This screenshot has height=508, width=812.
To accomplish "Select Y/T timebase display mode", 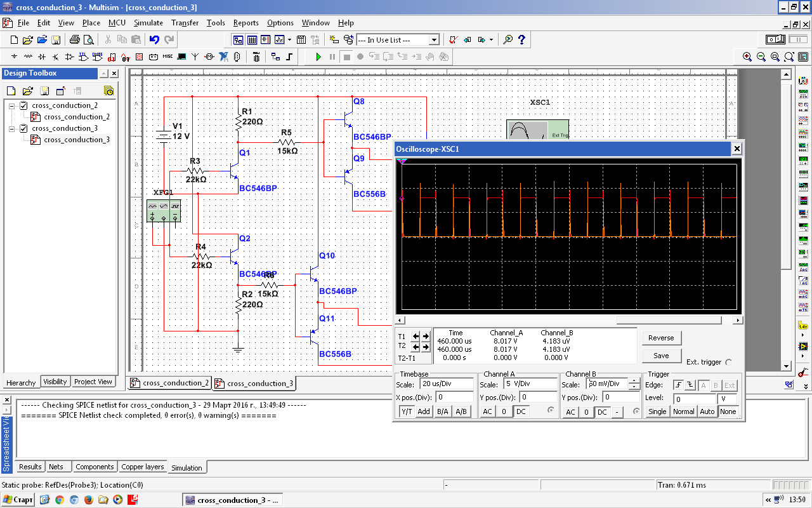I will point(406,411).
